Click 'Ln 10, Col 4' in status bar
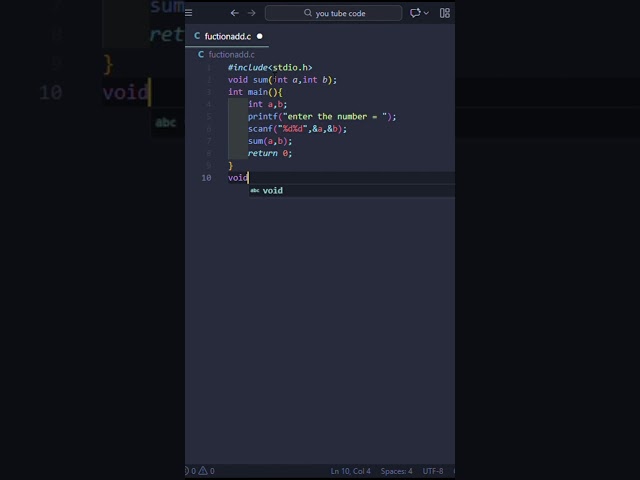640x480 pixels. coord(351,471)
